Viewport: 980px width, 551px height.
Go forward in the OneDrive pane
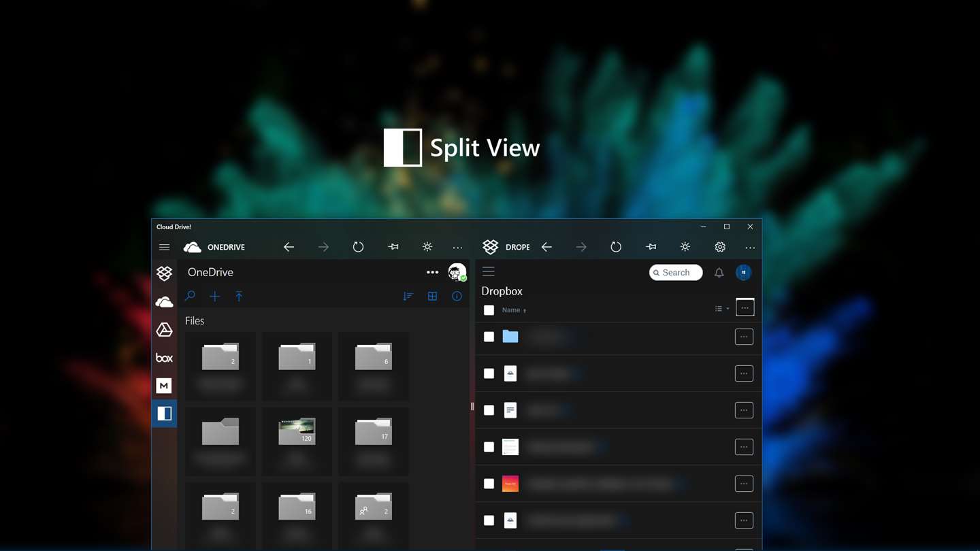click(x=323, y=247)
